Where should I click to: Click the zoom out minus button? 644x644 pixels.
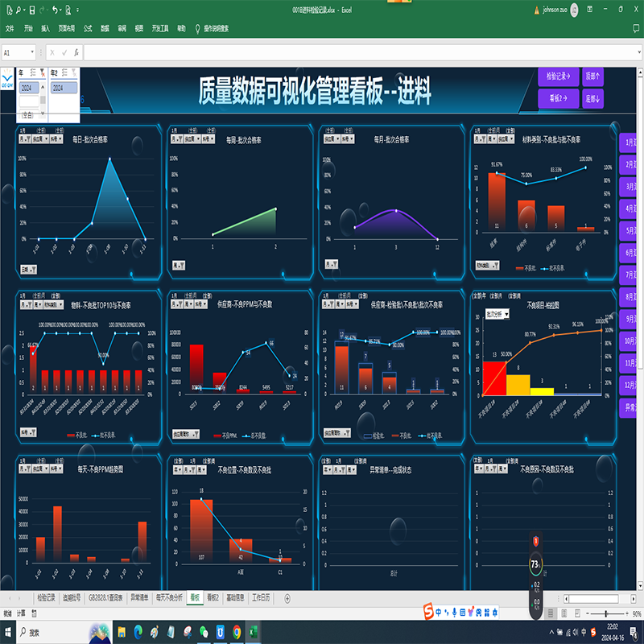point(588,613)
